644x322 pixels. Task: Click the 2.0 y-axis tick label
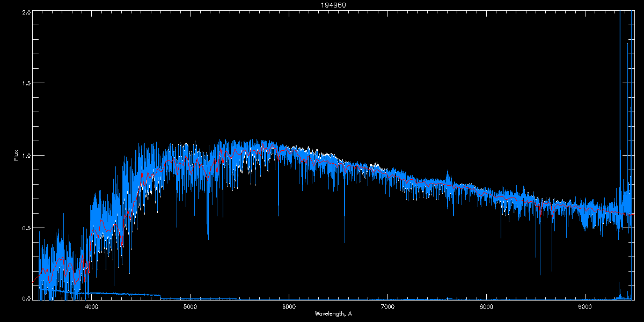[26, 12]
